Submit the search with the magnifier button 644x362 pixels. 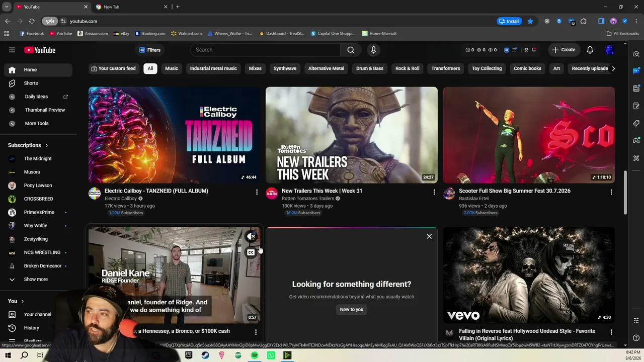(351, 50)
